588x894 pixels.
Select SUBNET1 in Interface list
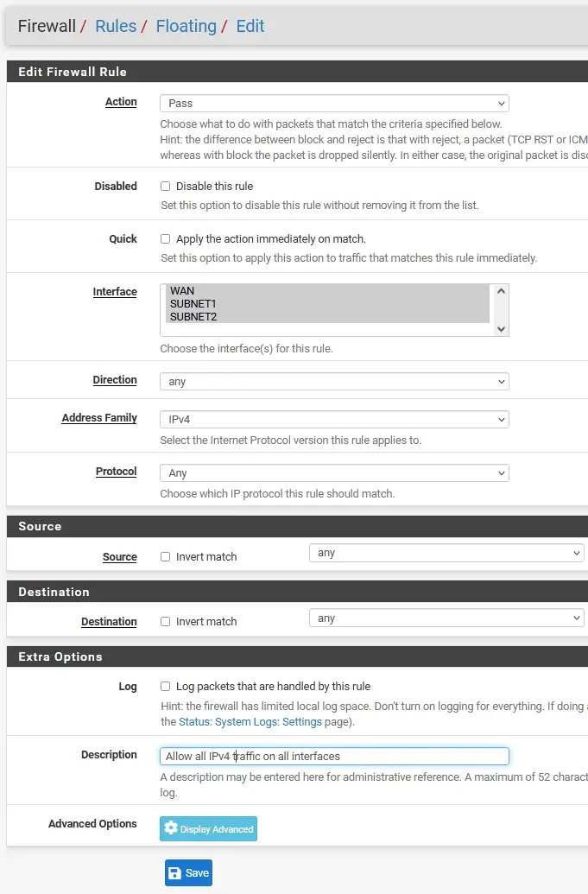point(193,304)
